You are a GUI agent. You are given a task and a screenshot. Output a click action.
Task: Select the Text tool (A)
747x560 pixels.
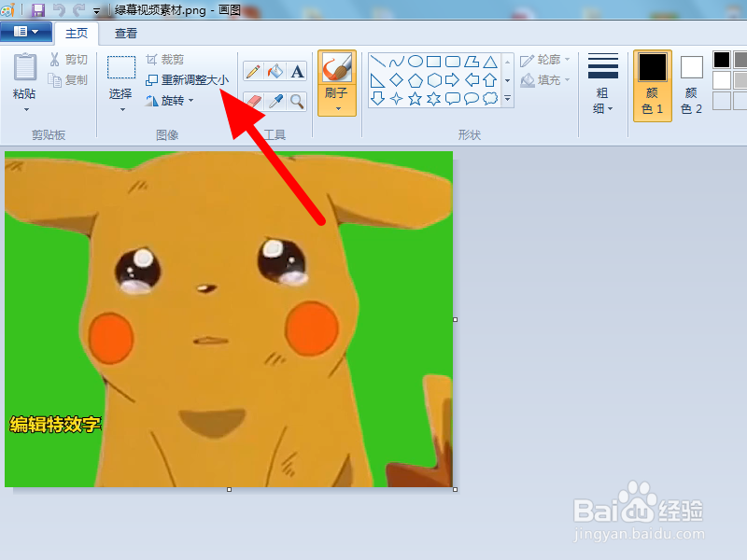click(297, 72)
